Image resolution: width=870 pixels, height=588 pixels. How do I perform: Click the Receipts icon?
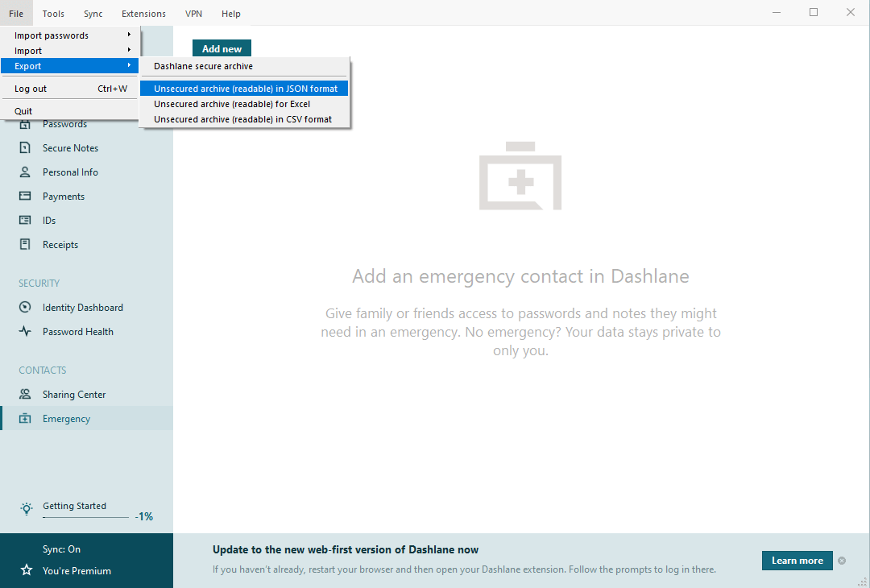click(x=25, y=244)
